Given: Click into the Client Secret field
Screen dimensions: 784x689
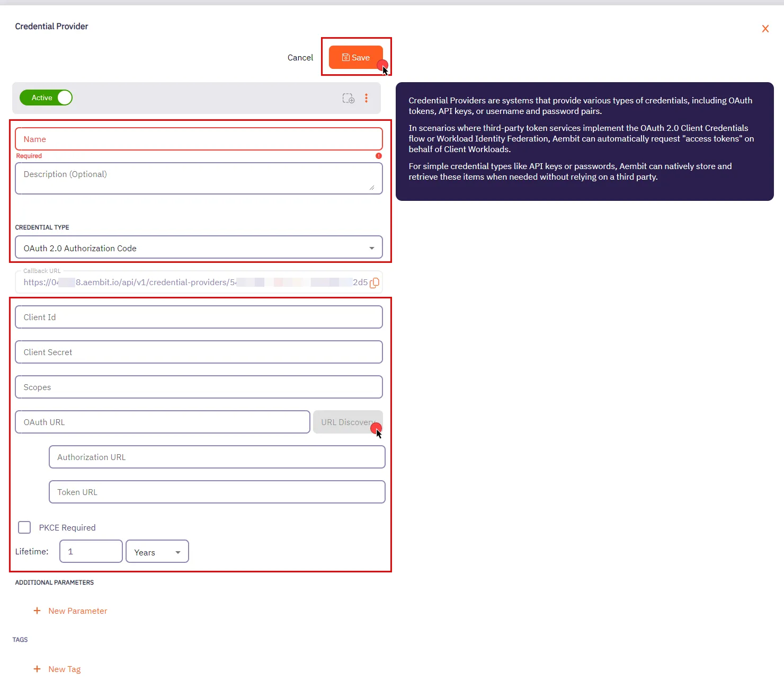Looking at the screenshot, I should click(199, 352).
